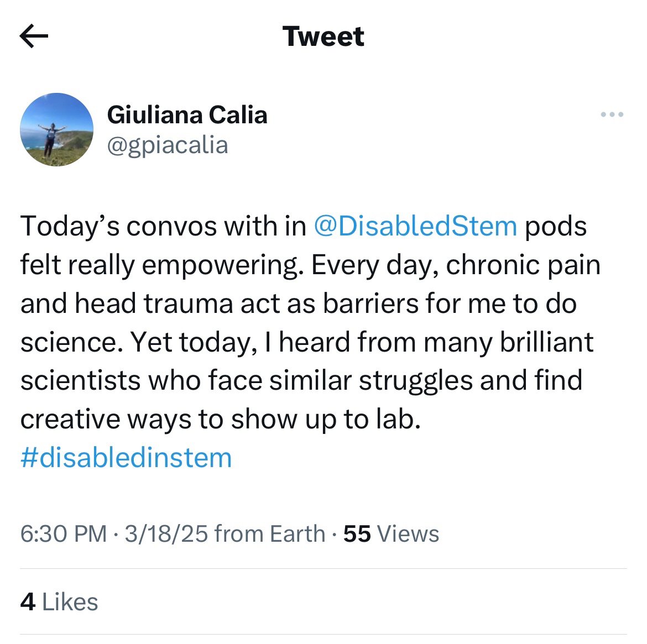Click the 3/18/25 date
647x644 pixels.
point(166,534)
